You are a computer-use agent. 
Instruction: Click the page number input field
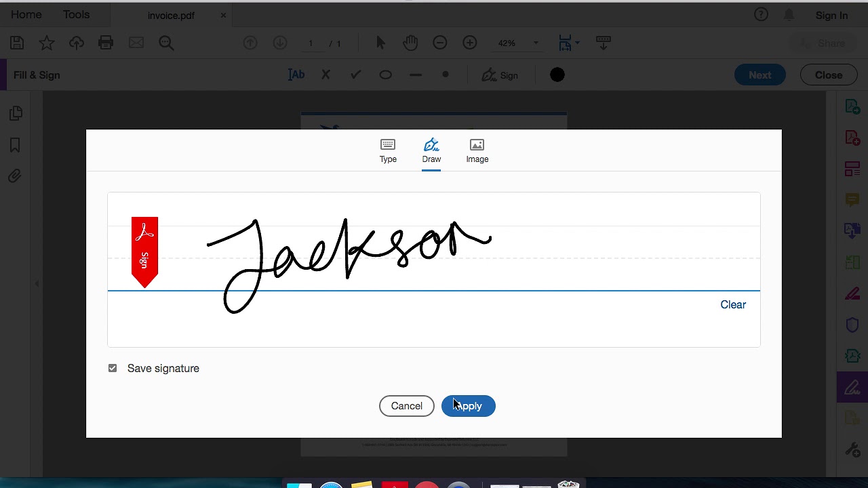(311, 43)
